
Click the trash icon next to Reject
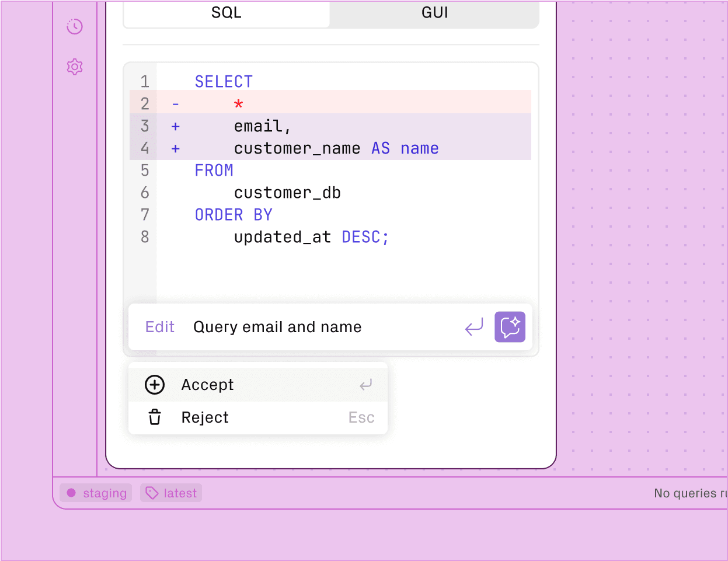click(x=154, y=417)
